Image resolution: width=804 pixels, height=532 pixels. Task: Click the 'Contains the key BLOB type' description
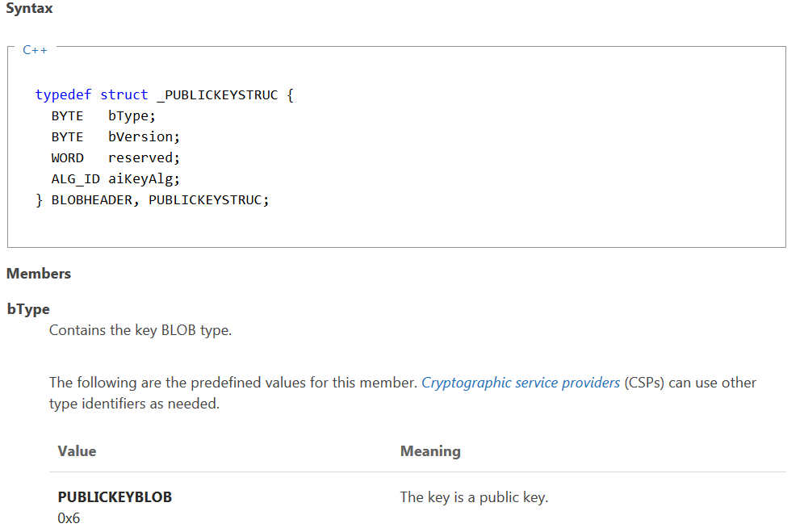click(140, 330)
